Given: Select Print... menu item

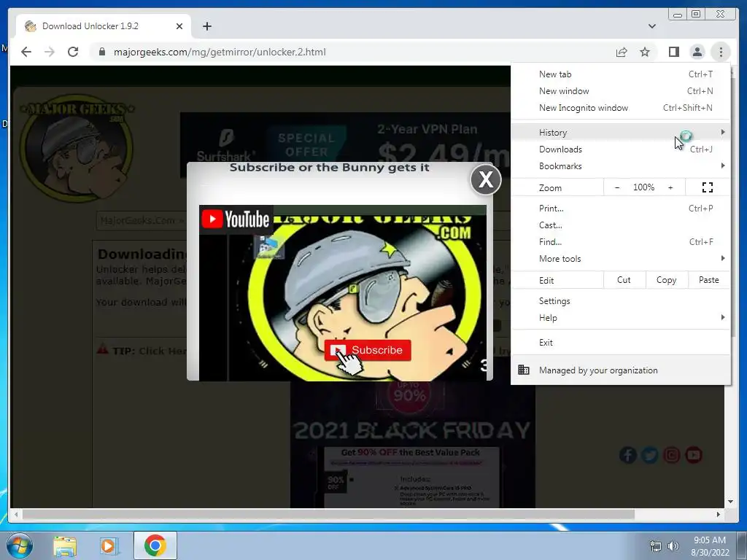Looking at the screenshot, I should pyautogui.click(x=621, y=208).
